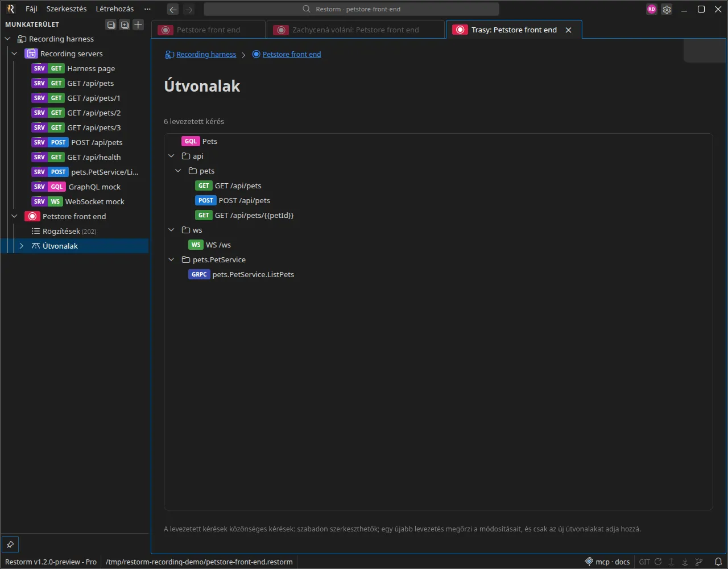
Task: Close the Trasy: Petstore front end tab
Action: [568, 30]
